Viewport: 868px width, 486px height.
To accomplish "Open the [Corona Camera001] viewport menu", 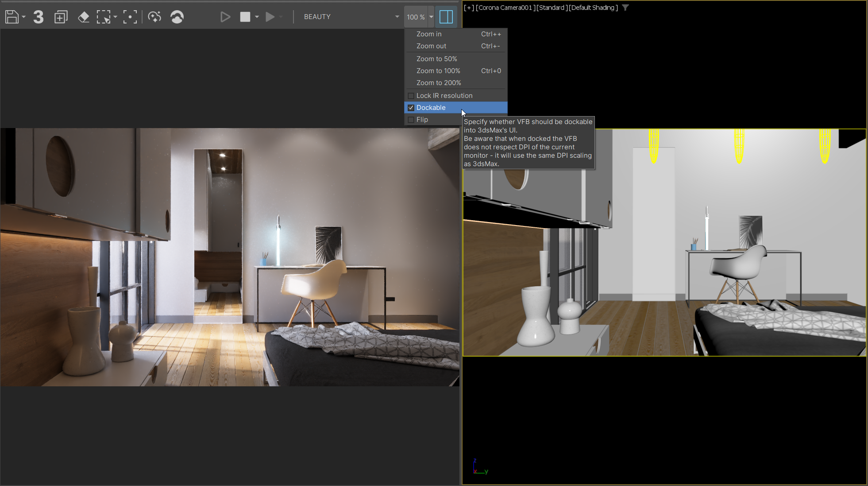I will (x=505, y=8).
